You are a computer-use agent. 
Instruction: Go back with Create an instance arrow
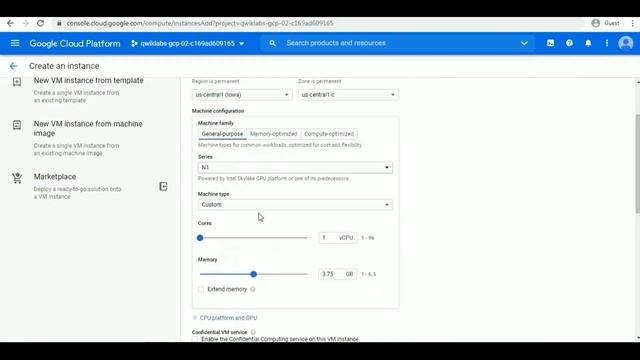(13, 66)
